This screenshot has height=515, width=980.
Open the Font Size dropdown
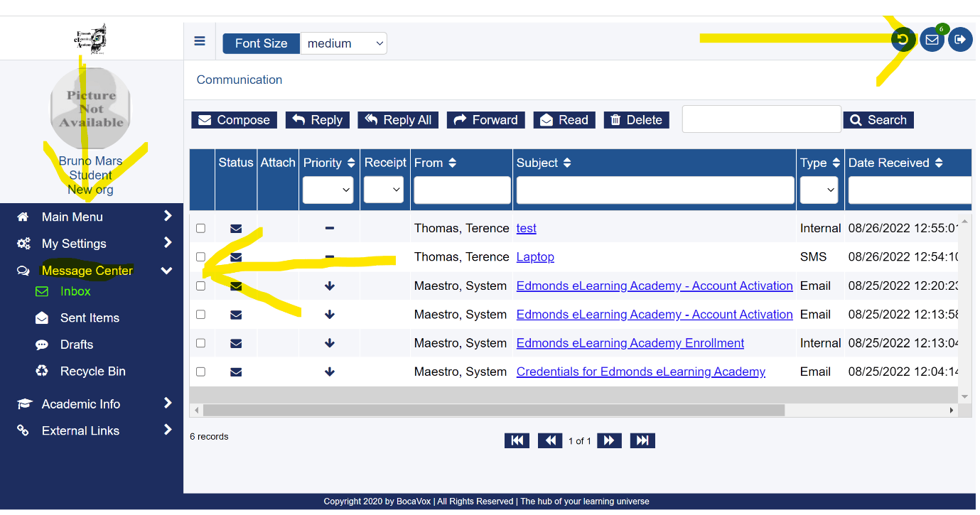(x=344, y=43)
